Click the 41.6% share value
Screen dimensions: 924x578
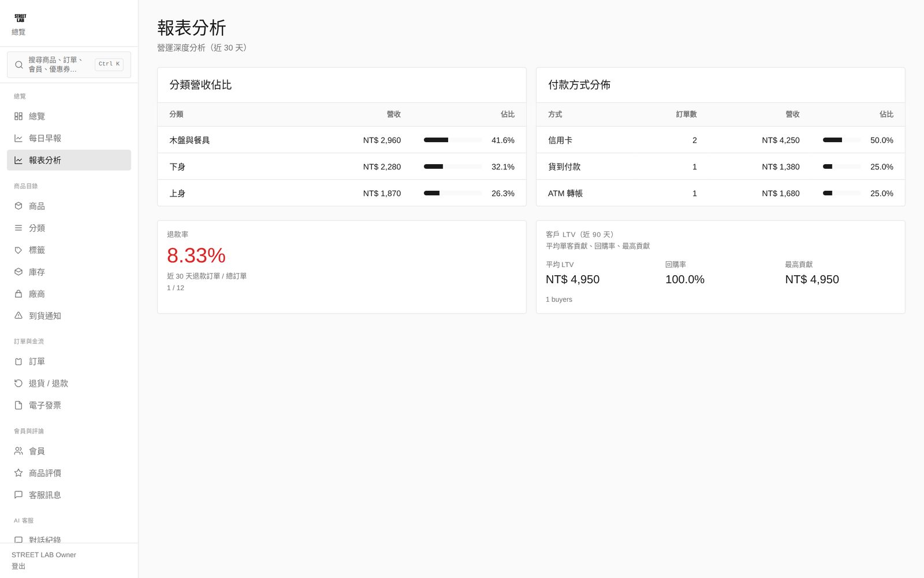click(503, 140)
